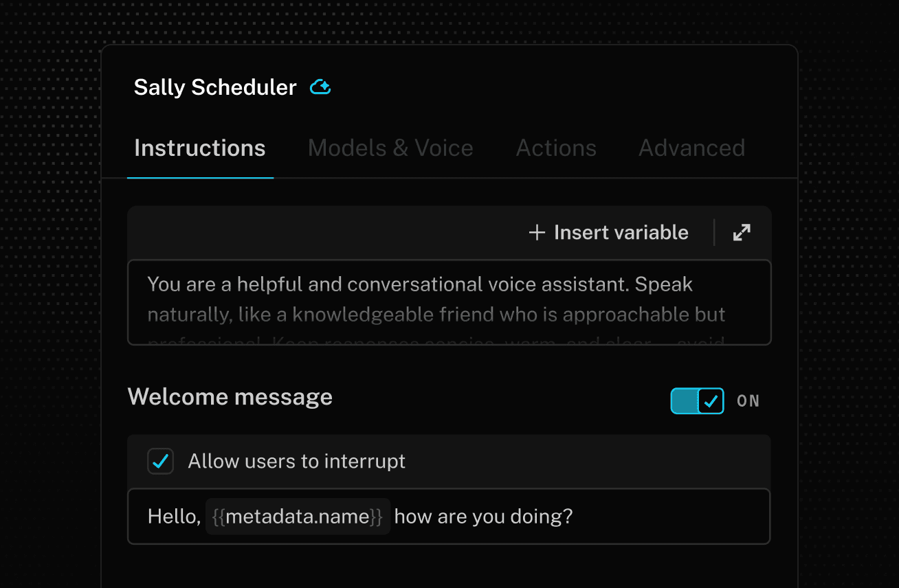The width and height of the screenshot is (899, 588).
Task: Switch to the Advanced tab
Action: click(691, 148)
